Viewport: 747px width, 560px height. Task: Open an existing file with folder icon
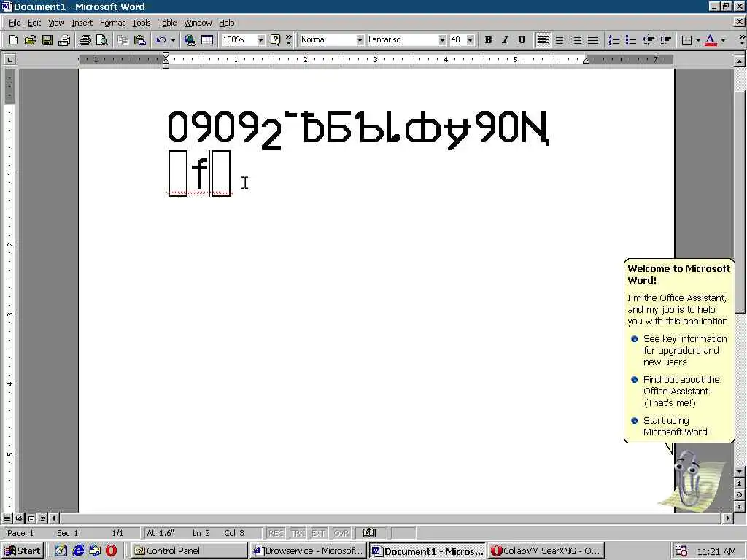30,40
